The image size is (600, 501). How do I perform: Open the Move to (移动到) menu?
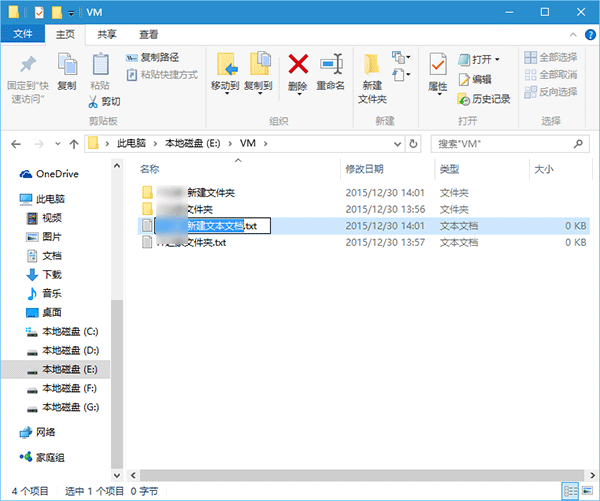click(225, 73)
